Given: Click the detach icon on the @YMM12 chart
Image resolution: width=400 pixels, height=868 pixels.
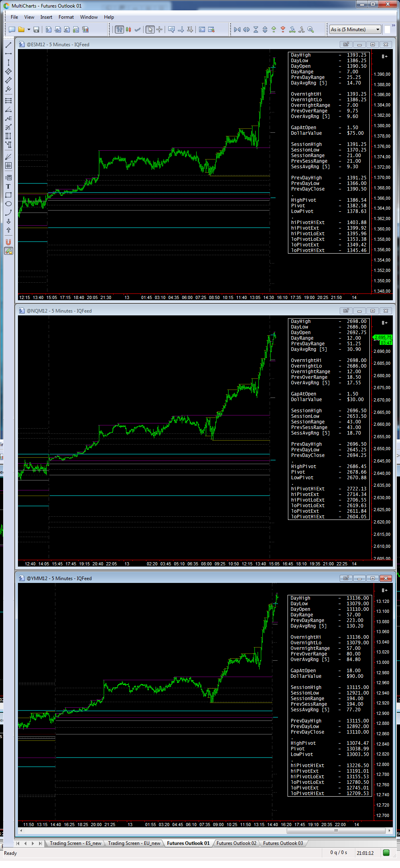Looking at the screenshot, I should point(346,578).
